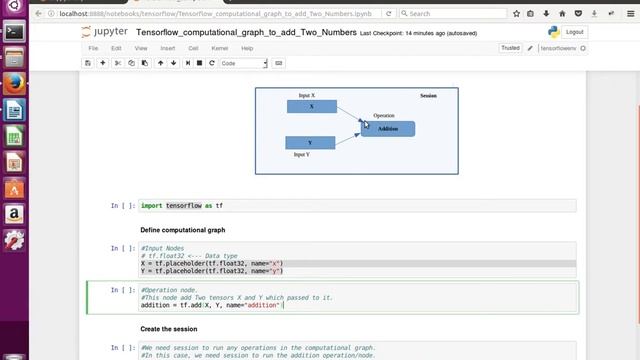Restart the kernel icon
This screenshot has height=360, width=640.
[211, 63]
